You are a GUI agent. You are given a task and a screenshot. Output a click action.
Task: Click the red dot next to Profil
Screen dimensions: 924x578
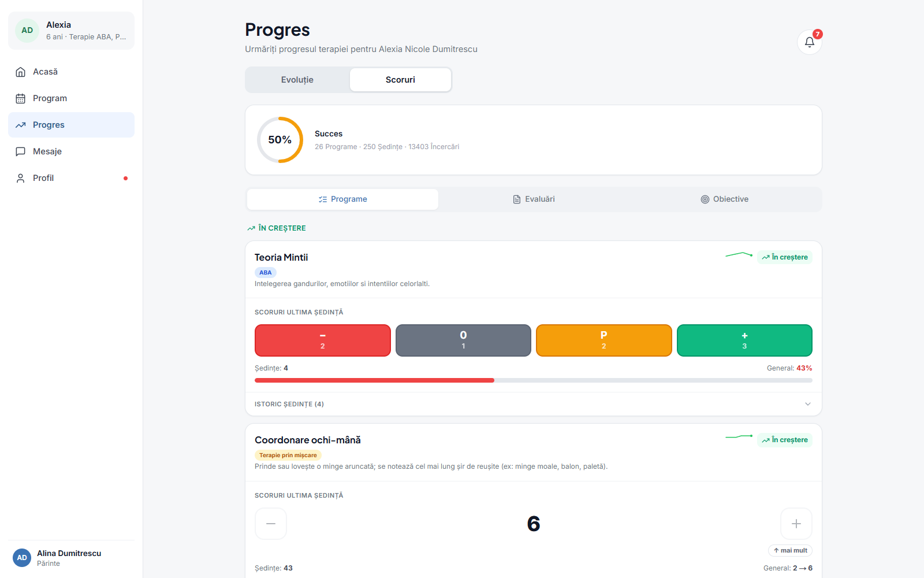click(125, 178)
